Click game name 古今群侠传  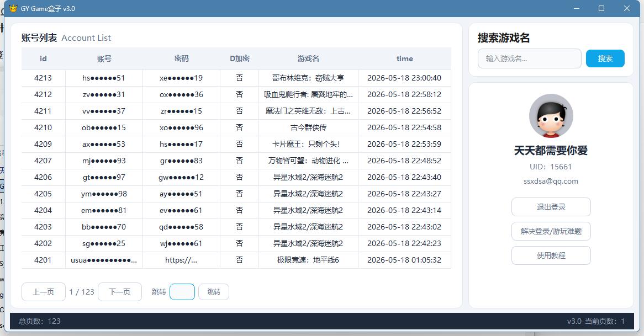[x=308, y=127]
